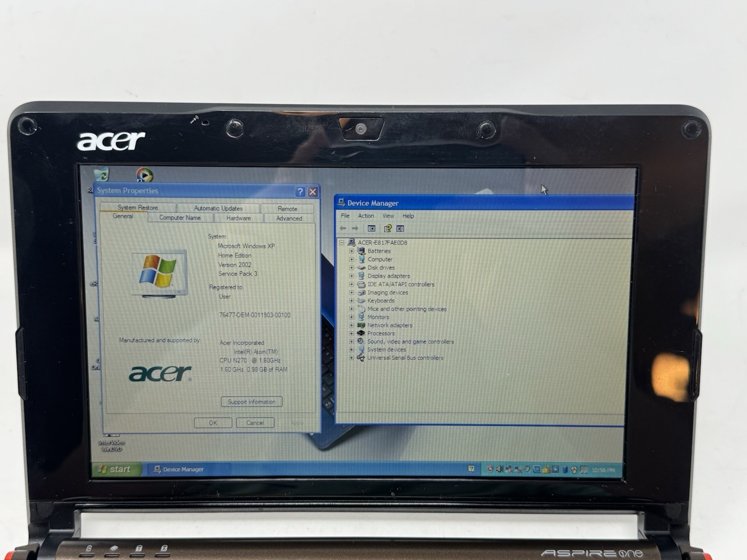Screen dimensions: 747x560
Task: Click the ACER-E817FAE0D8 computer root icon
Action: point(352,242)
